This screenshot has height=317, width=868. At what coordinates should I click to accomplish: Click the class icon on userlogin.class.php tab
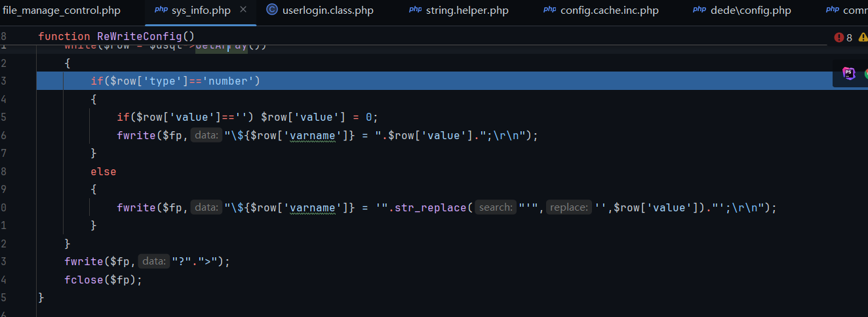click(271, 10)
